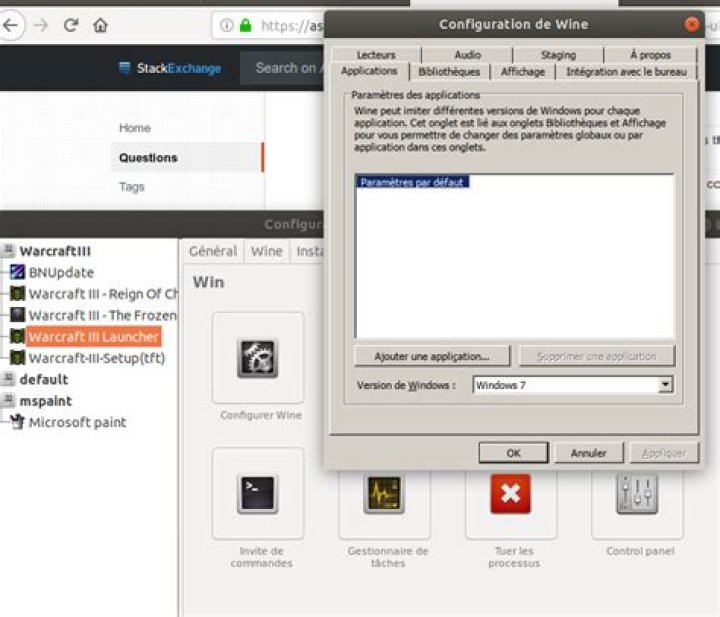
Task: Click the Microsoft paint shortcut icon
Action: 17,422
